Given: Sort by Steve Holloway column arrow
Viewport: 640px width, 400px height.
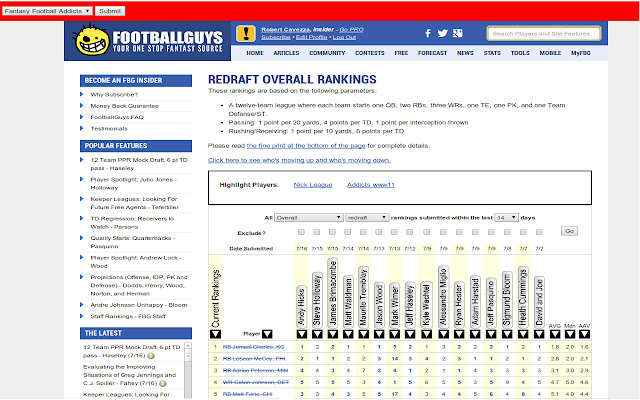Looking at the screenshot, I should click(x=317, y=334).
